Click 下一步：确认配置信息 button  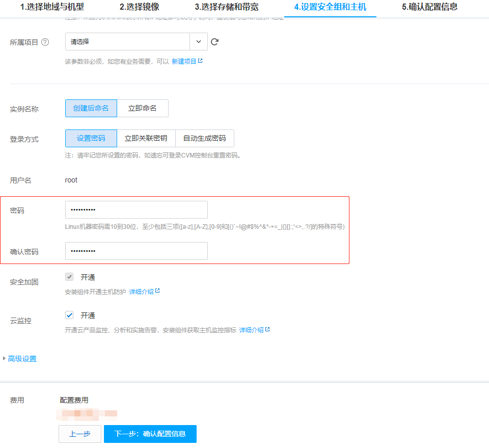(150, 434)
